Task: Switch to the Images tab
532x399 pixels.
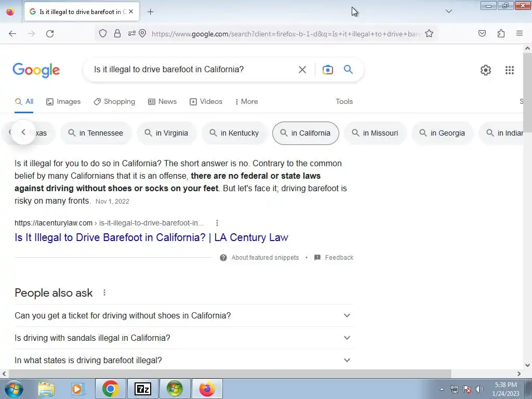Action: [63, 101]
